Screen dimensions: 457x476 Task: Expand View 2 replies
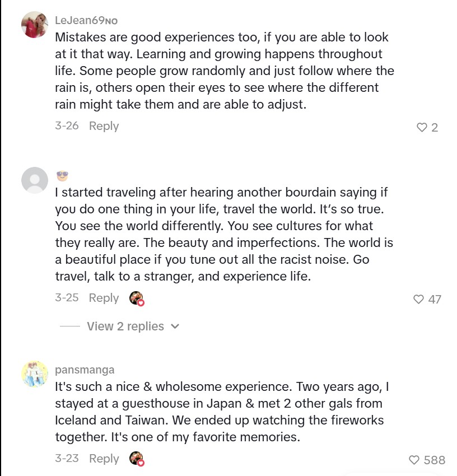pos(125,326)
